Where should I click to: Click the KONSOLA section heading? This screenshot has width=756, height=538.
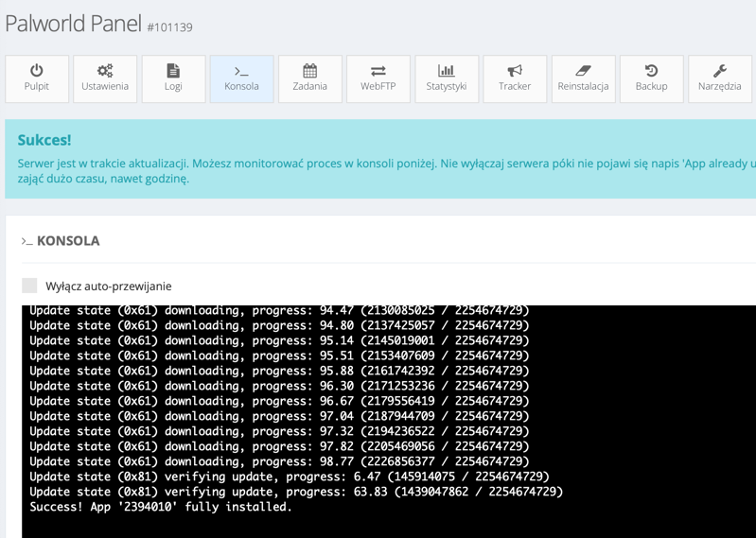pyautogui.click(x=68, y=241)
